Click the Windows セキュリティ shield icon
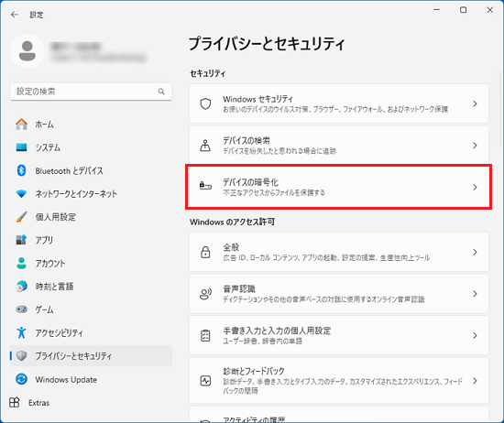The width and height of the screenshot is (504, 423). point(205,103)
